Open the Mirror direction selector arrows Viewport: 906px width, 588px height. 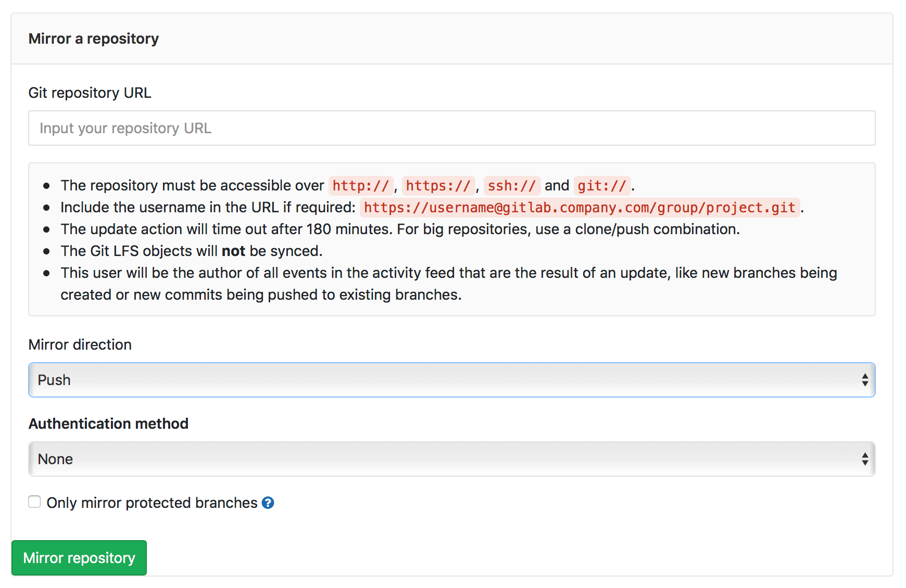864,380
